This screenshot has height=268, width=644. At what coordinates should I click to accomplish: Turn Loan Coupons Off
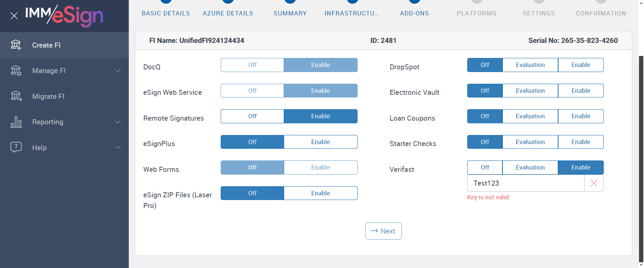click(485, 116)
